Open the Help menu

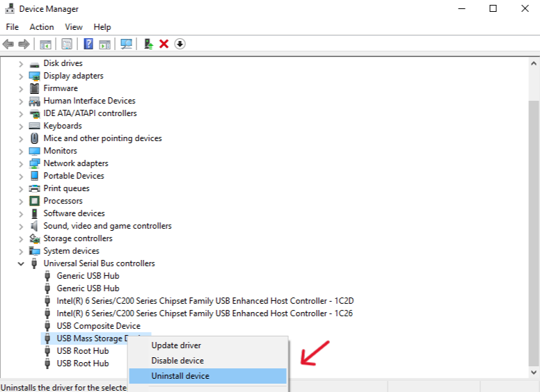point(102,27)
